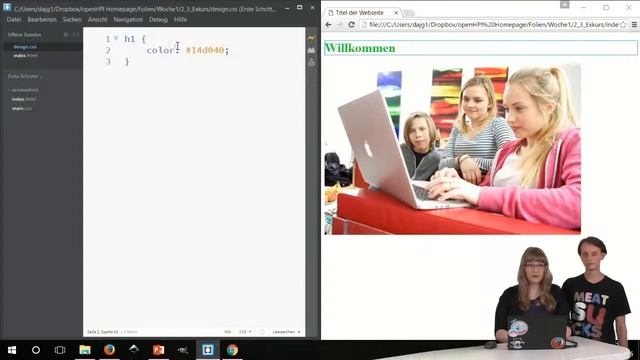Open a new Chrome tab

[409, 13]
